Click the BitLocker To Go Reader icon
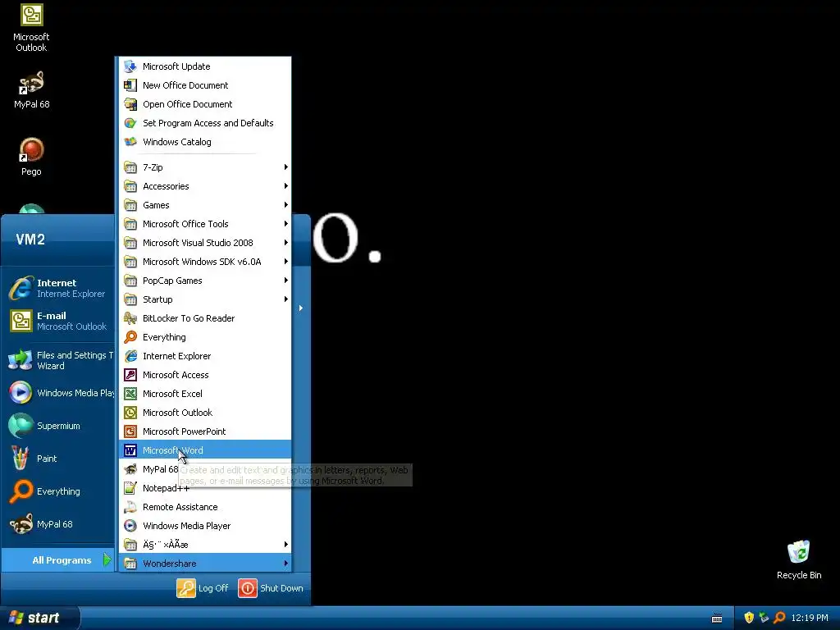840x630 pixels. 130,318
